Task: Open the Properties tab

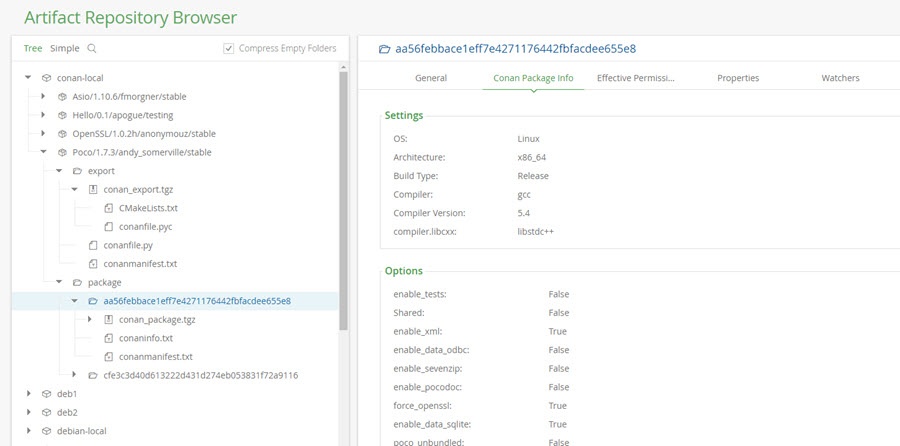Action: [x=737, y=78]
